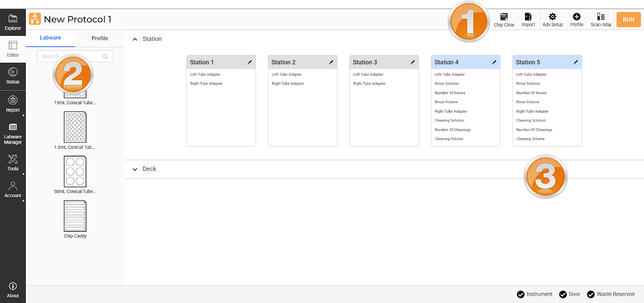This screenshot has width=644, height=303.
Task: Edit Station 1 with pencil icon
Action: (x=250, y=62)
